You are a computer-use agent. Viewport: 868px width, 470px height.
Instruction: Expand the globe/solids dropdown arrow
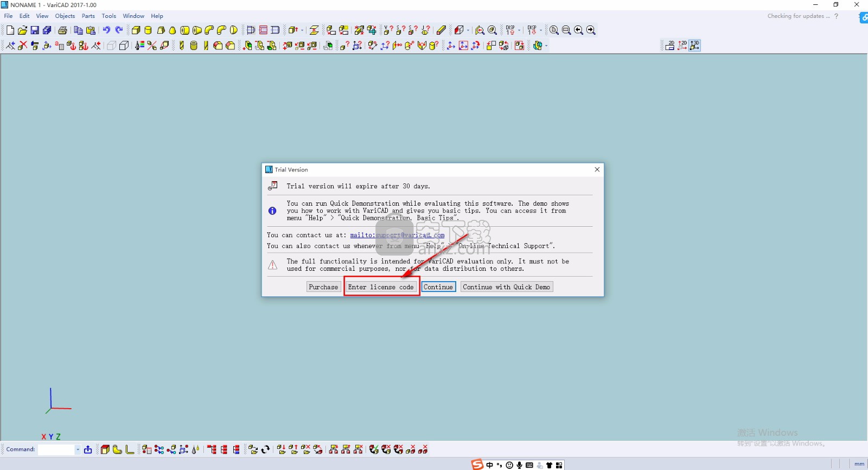coord(546,46)
